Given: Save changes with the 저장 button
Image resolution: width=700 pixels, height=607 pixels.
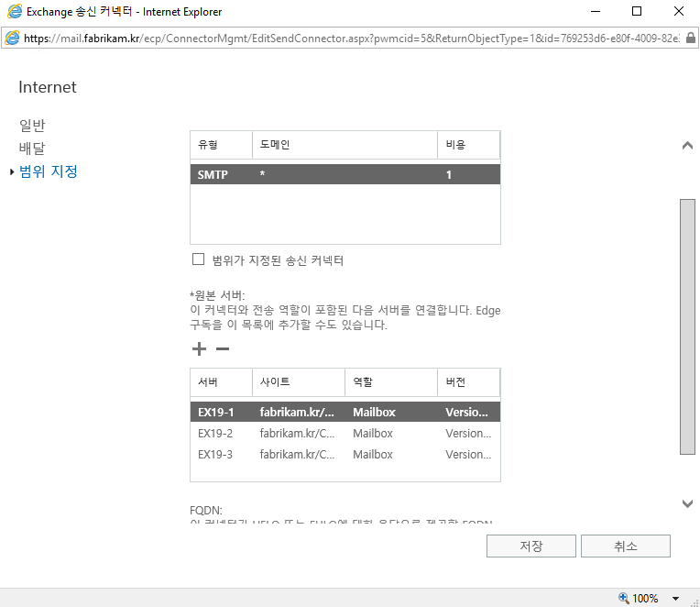Looking at the screenshot, I should pyautogui.click(x=531, y=546).
